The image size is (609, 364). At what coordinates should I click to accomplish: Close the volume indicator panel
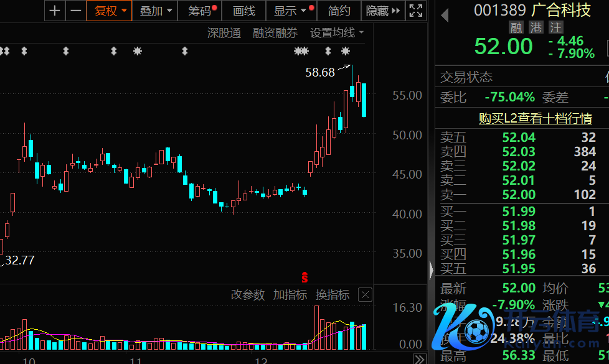tap(366, 295)
